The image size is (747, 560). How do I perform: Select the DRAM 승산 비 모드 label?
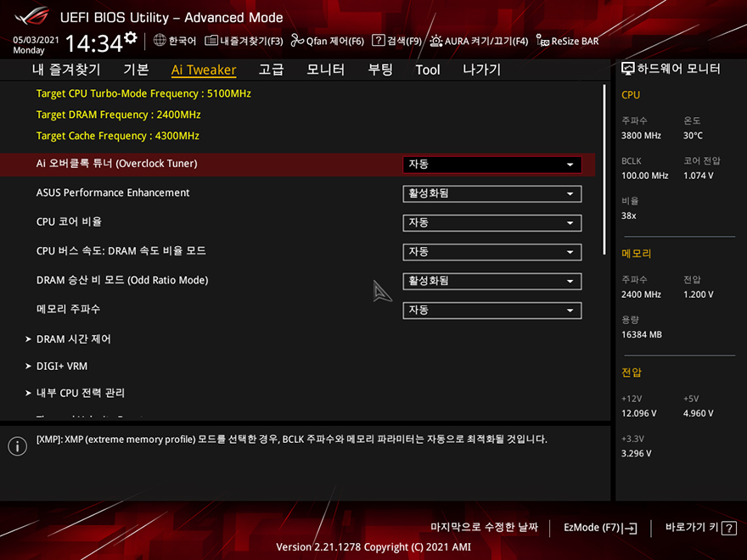point(122,280)
